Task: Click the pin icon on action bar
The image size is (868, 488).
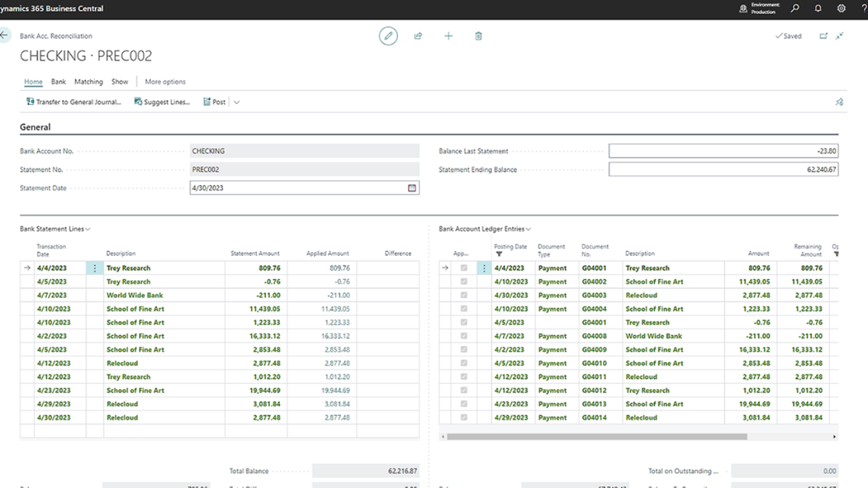Action: [x=839, y=102]
